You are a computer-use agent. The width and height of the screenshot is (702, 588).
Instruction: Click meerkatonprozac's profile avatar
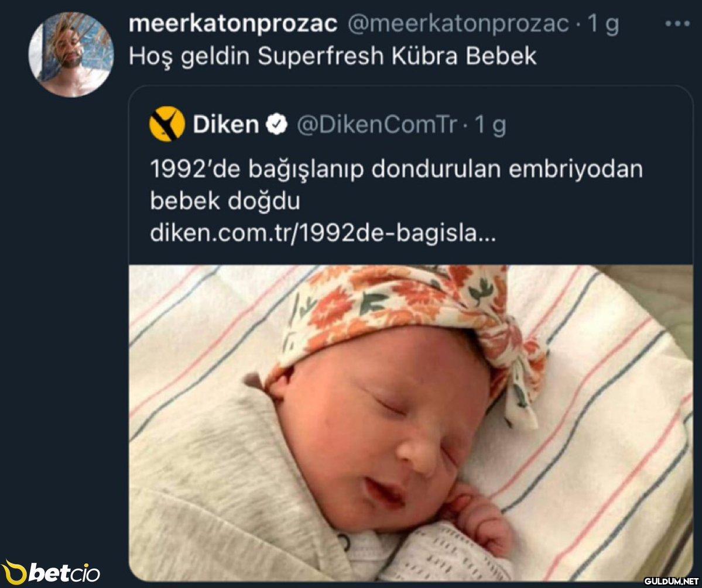(x=71, y=54)
